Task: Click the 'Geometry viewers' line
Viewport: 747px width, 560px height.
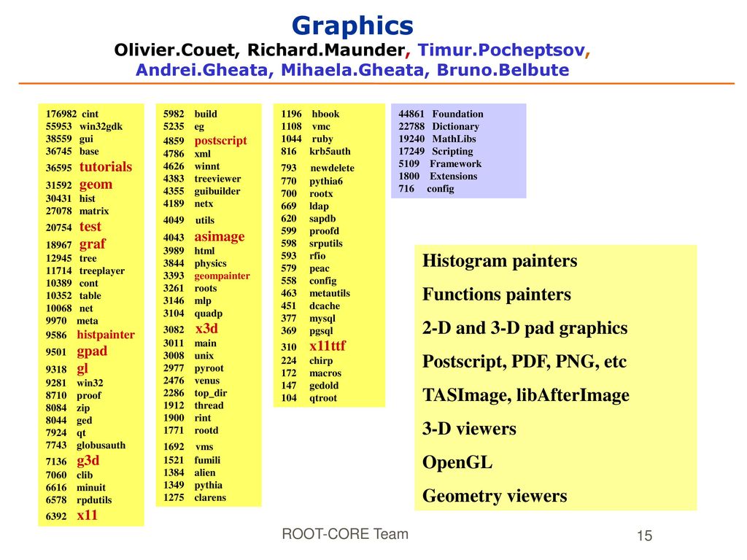Action: click(x=495, y=496)
